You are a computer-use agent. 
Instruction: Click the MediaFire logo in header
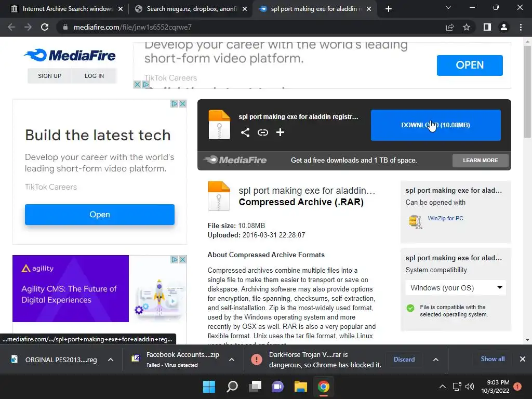click(70, 55)
